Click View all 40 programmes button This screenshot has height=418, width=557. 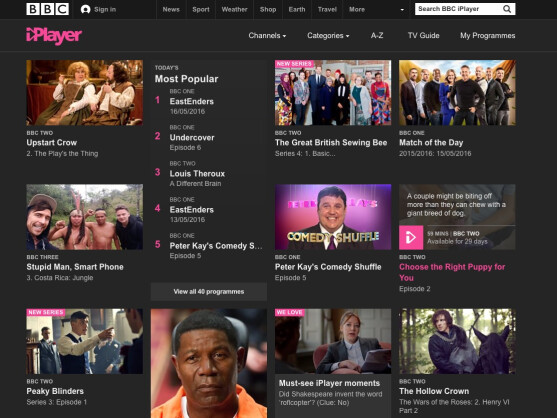[x=209, y=292]
